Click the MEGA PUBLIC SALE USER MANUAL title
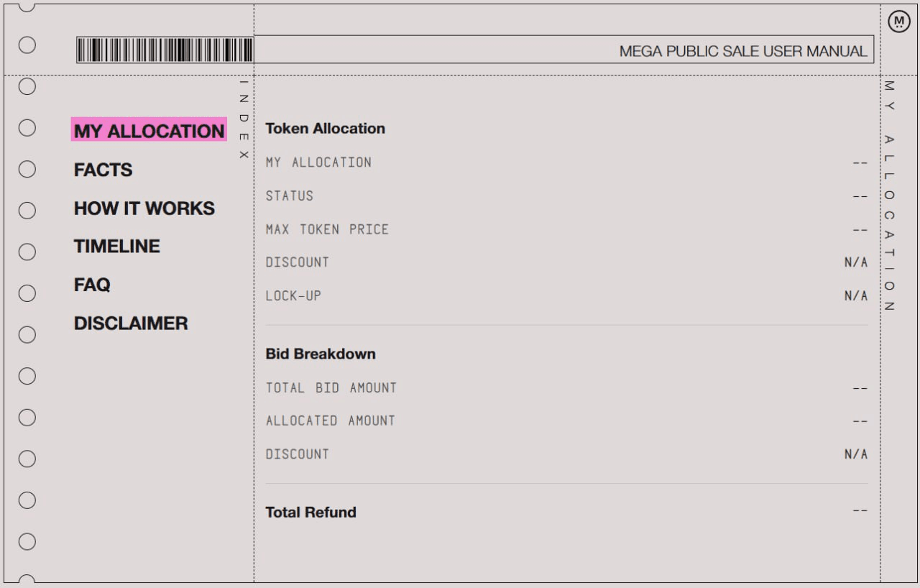The width and height of the screenshot is (920, 588). click(x=742, y=52)
